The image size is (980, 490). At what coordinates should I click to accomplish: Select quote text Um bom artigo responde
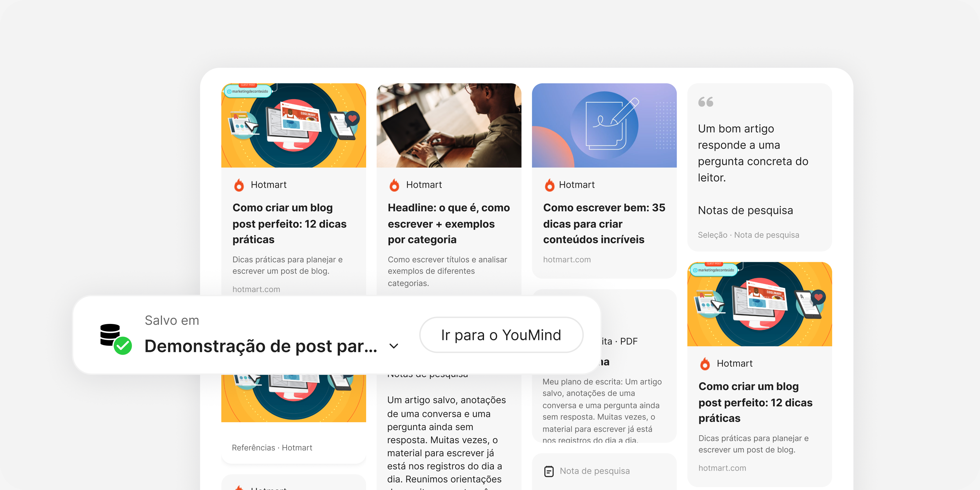coord(753,153)
